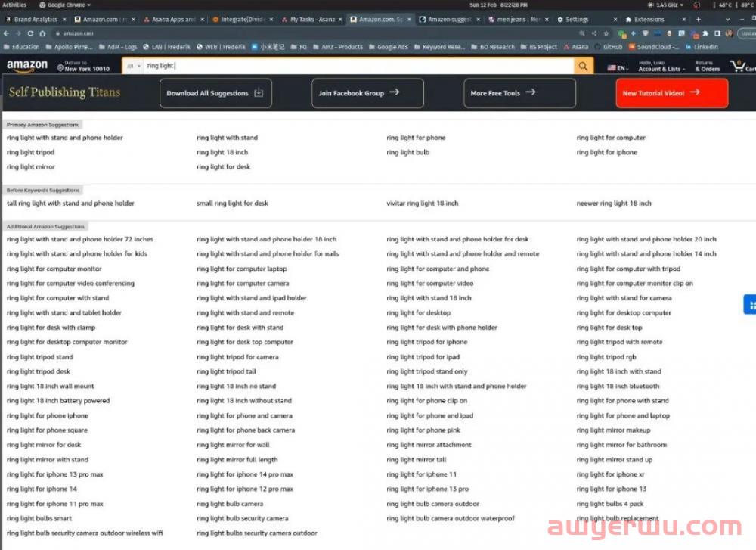Select ring light tripod rgb

(x=606, y=357)
